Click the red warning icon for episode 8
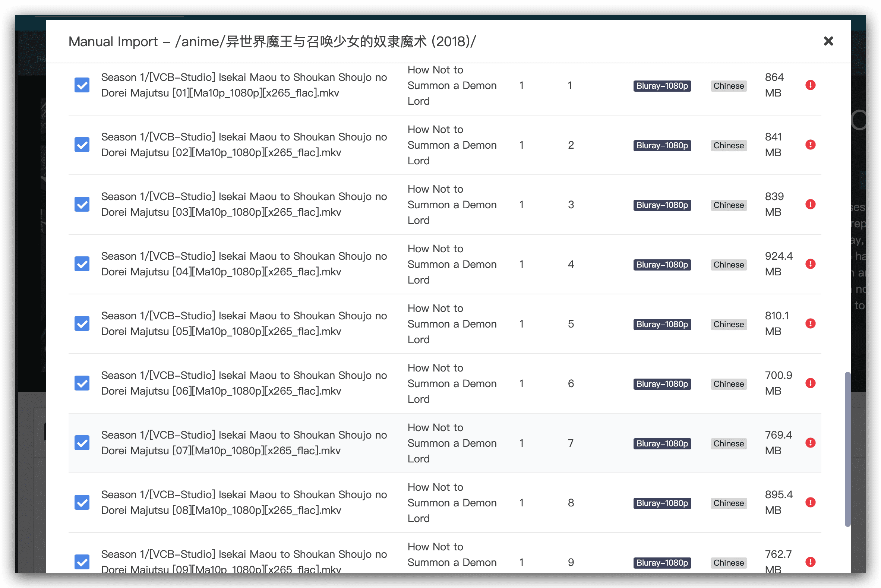Viewport: 881px width, 588px height. point(810,503)
